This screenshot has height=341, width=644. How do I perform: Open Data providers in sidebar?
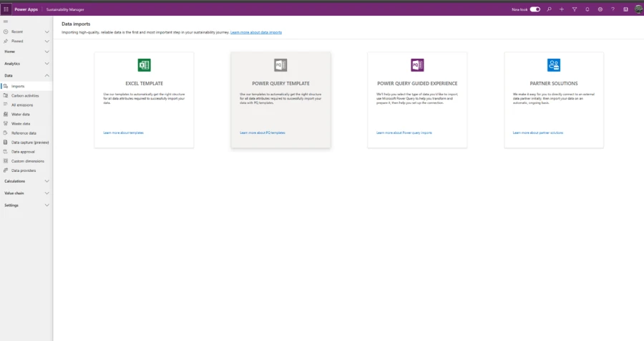[24, 170]
